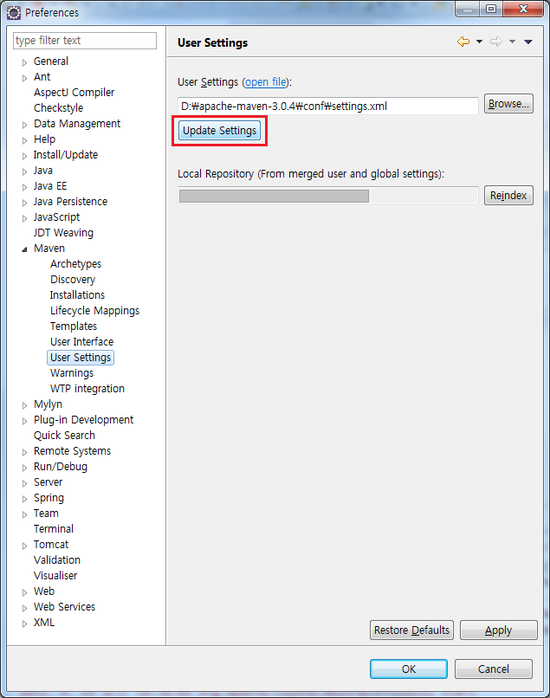Viewport: 550px width, 698px height.
Task: Expand the Mylyn tree node
Action: (x=24, y=406)
